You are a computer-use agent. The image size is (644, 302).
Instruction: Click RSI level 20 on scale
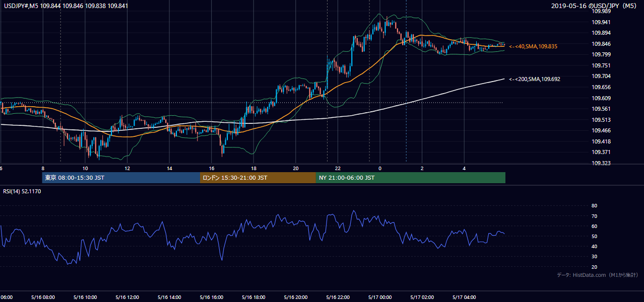594,267
